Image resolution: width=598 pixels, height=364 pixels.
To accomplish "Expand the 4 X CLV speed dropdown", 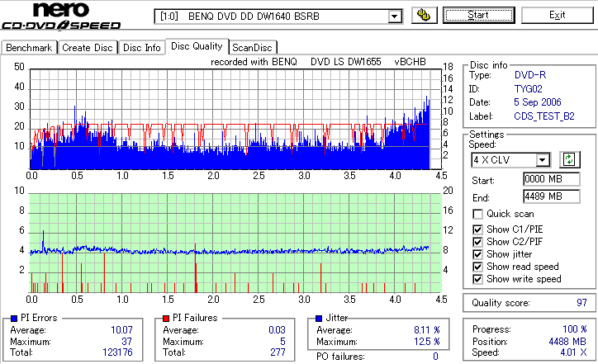I will (x=542, y=159).
